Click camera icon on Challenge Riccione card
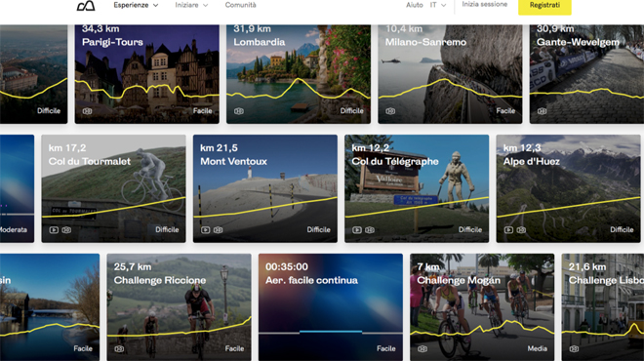The height and width of the screenshot is (361, 644). point(119,348)
